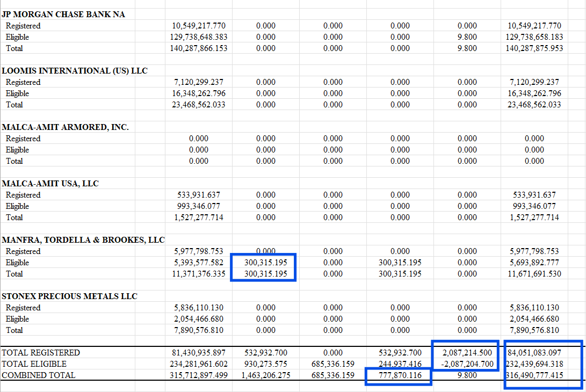Click the STONEX PRECIOUS METALS LLC heading
Image resolution: width=586 pixels, height=392 pixels.
[69, 296]
